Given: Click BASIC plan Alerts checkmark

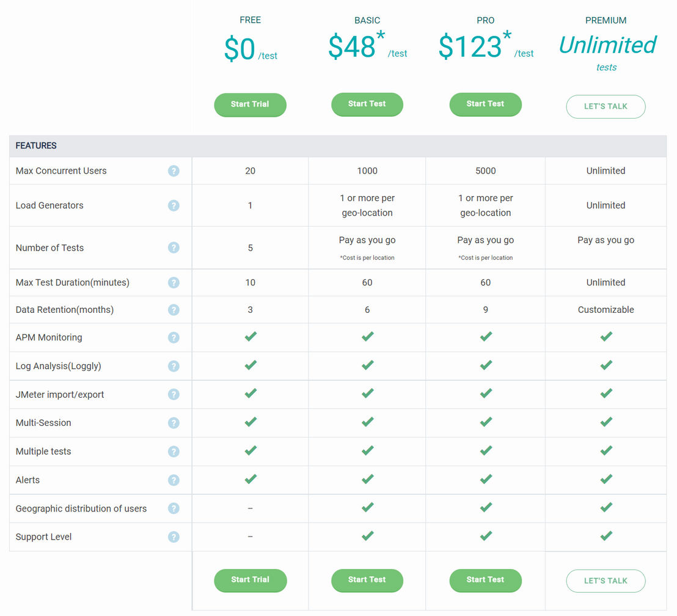Looking at the screenshot, I should [x=367, y=479].
